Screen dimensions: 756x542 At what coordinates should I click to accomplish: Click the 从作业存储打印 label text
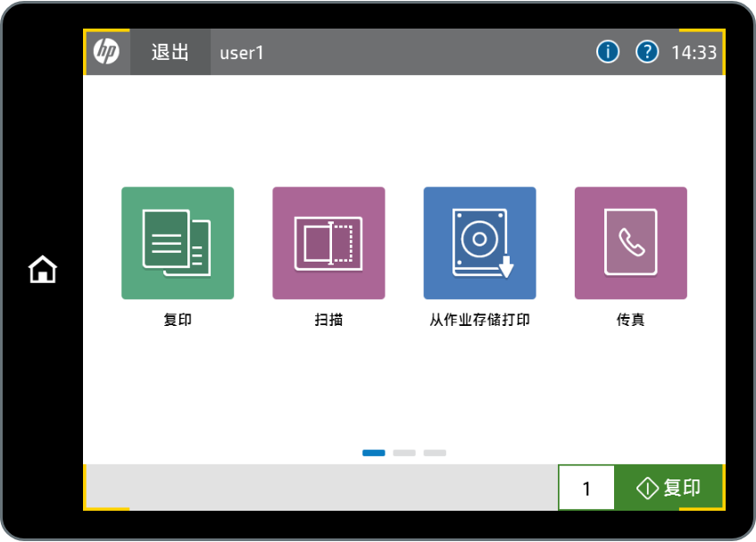tap(479, 320)
